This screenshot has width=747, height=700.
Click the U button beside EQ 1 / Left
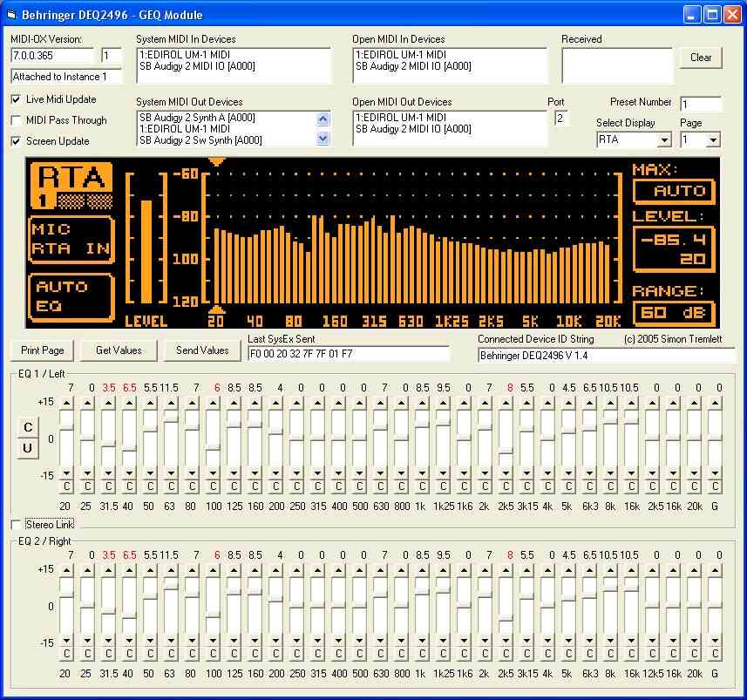point(28,448)
